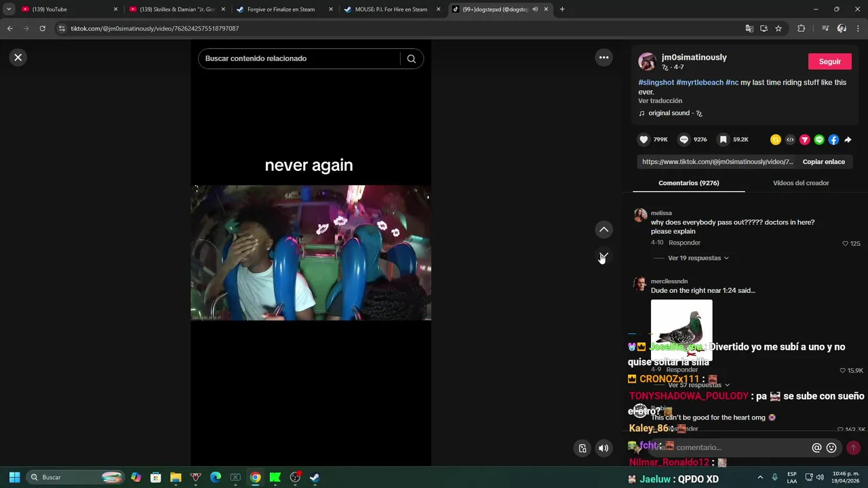
Task: Like the video with heart icon
Action: 644,140
